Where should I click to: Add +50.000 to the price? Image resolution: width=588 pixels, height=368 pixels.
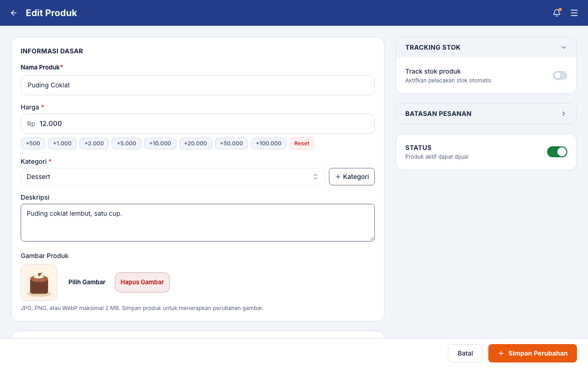click(x=232, y=144)
